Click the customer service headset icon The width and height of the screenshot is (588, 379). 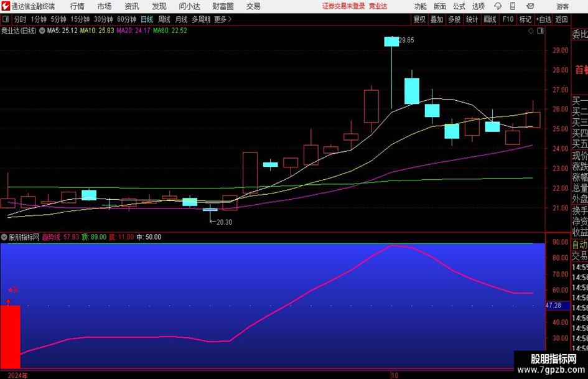click(x=498, y=6)
